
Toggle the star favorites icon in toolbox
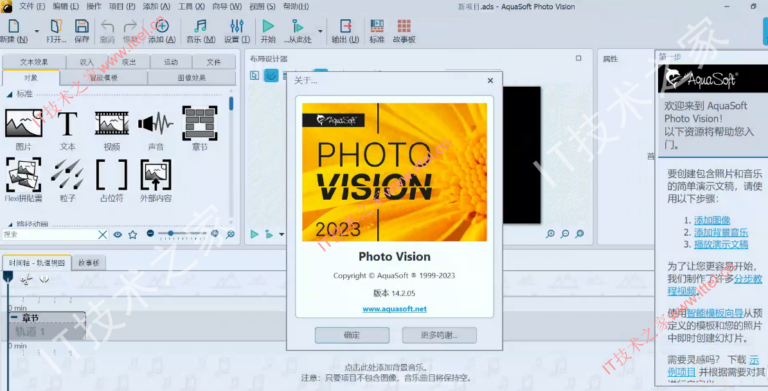132,235
